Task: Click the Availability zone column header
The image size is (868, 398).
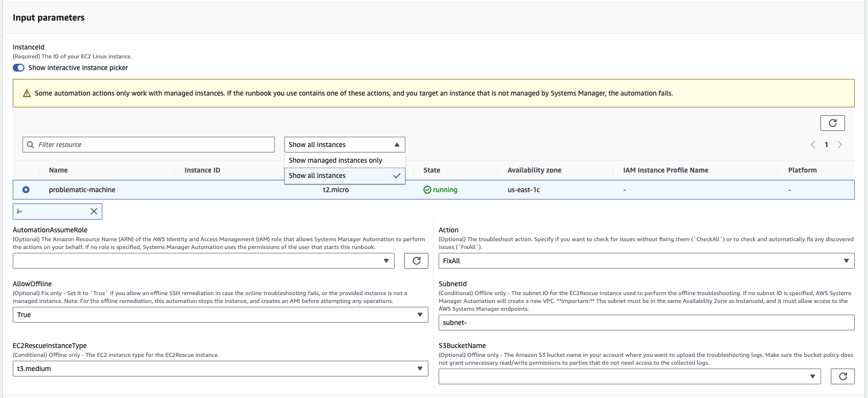Action: pos(534,170)
